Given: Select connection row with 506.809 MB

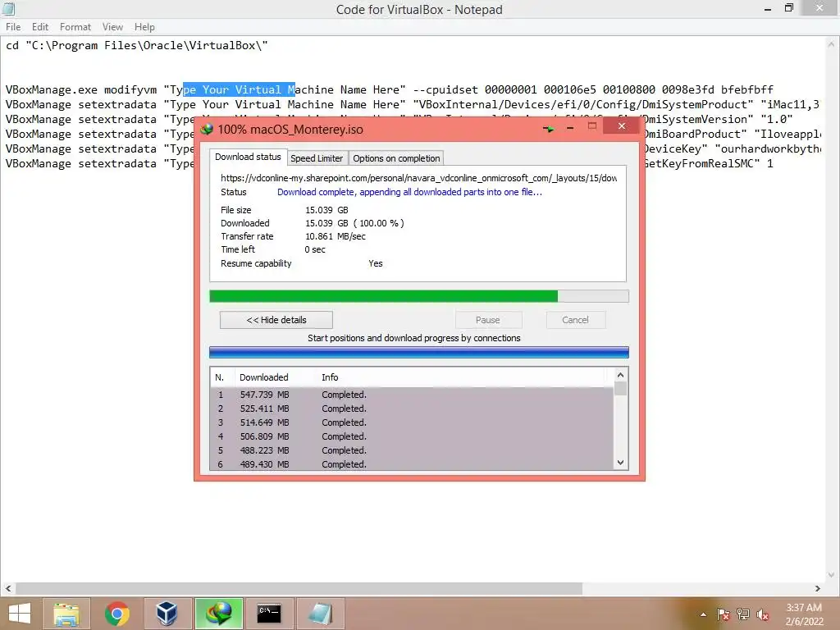Looking at the screenshot, I should (412, 436).
